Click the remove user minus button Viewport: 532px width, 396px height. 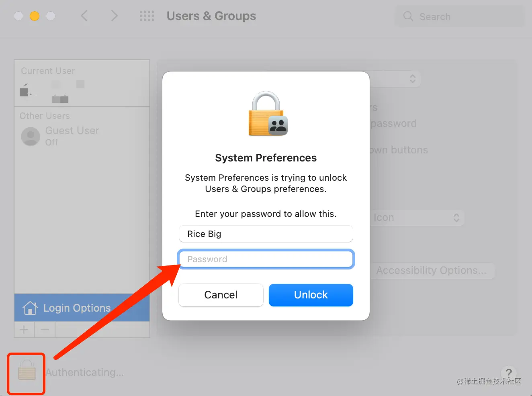(x=45, y=330)
